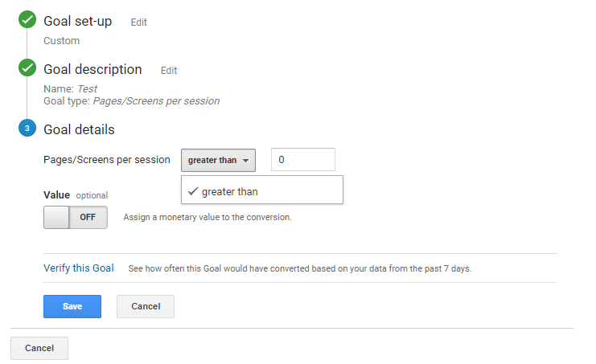Open the 'greater than' comparison dropdown
This screenshot has height=364, width=596.
[218, 160]
